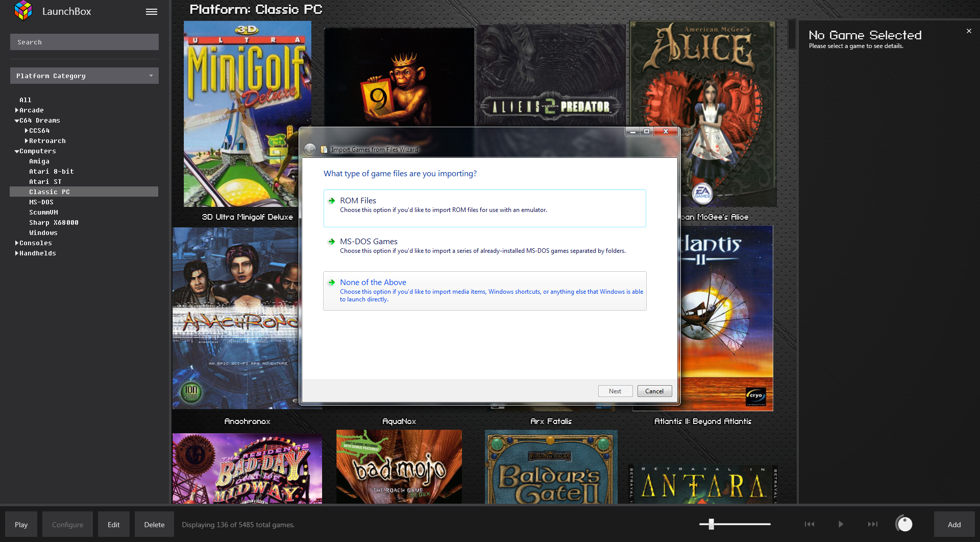Click the box art zoom slider handle
This screenshot has height=542, width=980.
pos(711,524)
